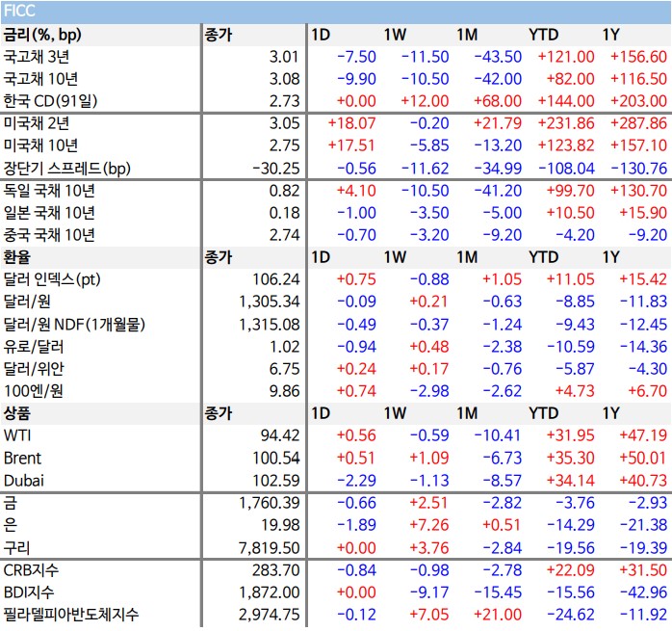Screen dimensions: 672x631
Task: Click 종가 header in 금리 section
Action: pos(218,35)
